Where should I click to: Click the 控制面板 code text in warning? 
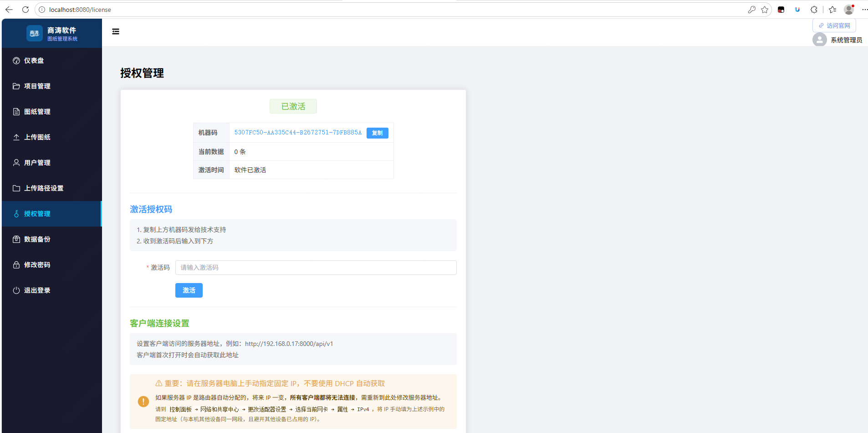point(181,409)
